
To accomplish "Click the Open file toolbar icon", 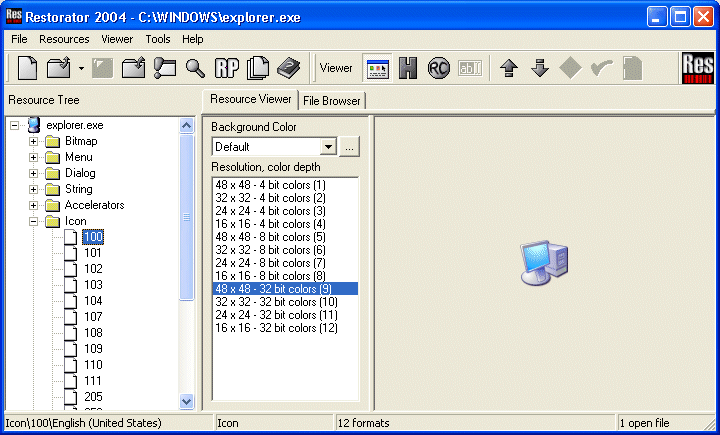I will coord(59,68).
